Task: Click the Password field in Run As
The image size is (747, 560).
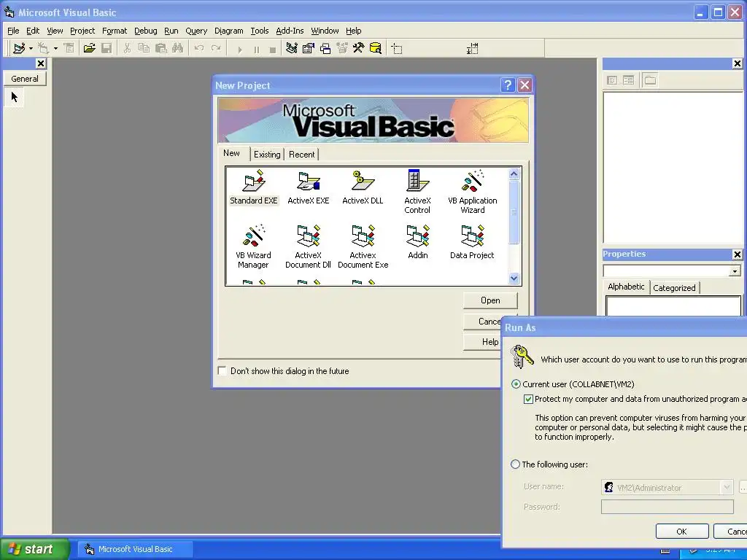Action: [667, 507]
